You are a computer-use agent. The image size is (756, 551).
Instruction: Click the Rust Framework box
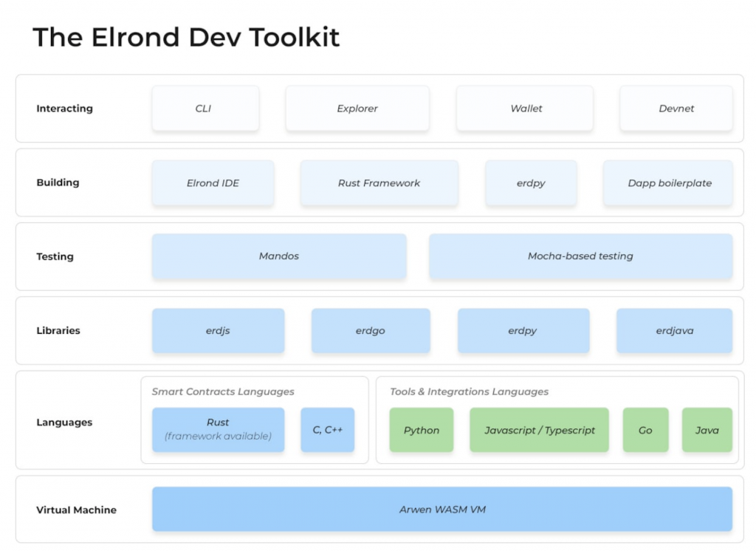(379, 183)
